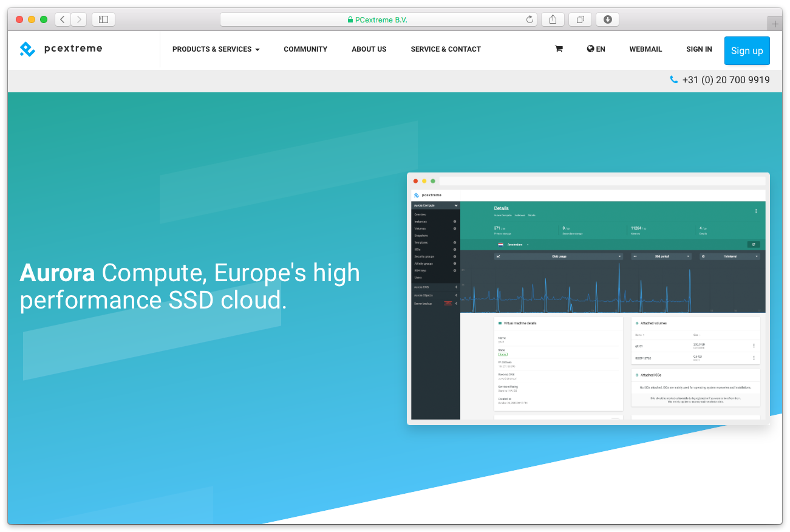Click the globe language icon

(590, 49)
